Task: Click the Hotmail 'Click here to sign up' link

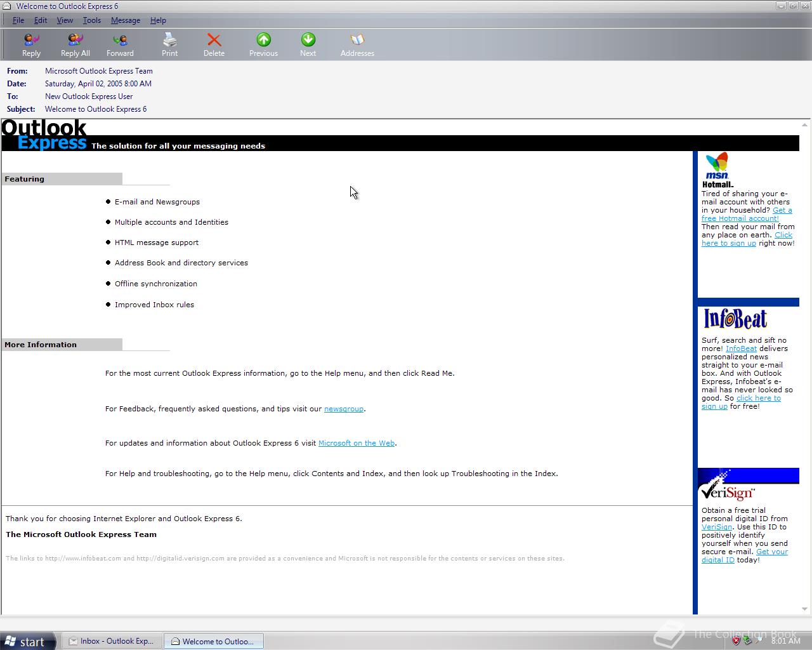Action: 747,239
